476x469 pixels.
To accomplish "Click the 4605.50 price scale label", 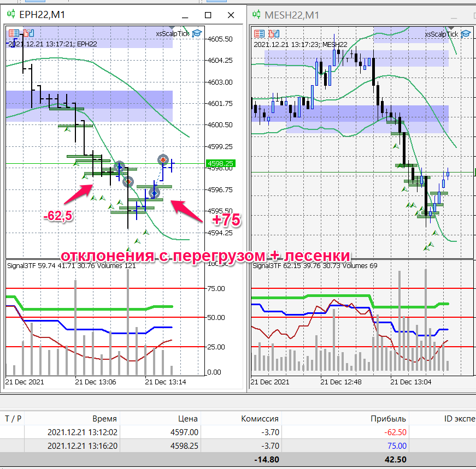I will [x=220, y=39].
